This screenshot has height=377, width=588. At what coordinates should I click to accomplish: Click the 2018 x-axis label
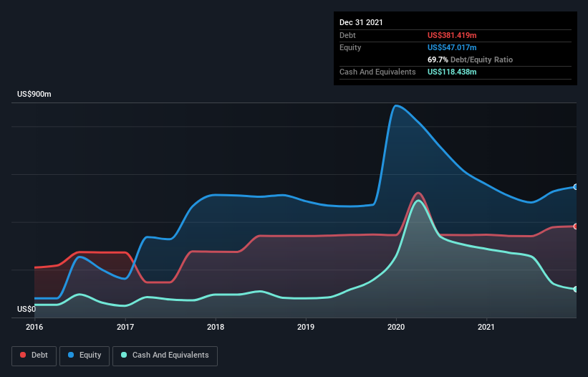point(216,327)
